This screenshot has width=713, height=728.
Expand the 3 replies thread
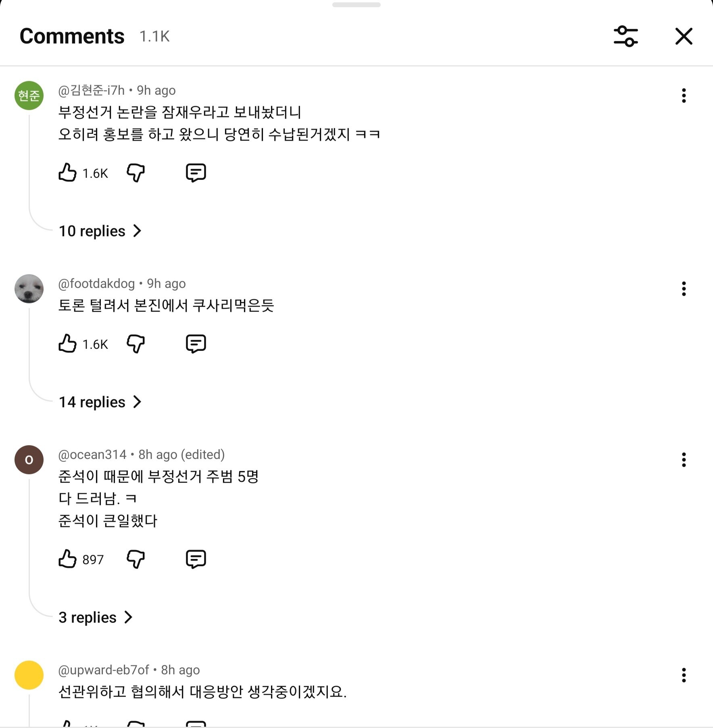[x=95, y=617]
